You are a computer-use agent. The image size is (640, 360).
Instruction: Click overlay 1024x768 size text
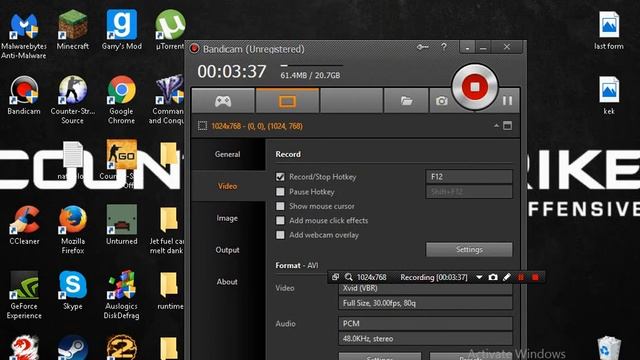coord(371,277)
